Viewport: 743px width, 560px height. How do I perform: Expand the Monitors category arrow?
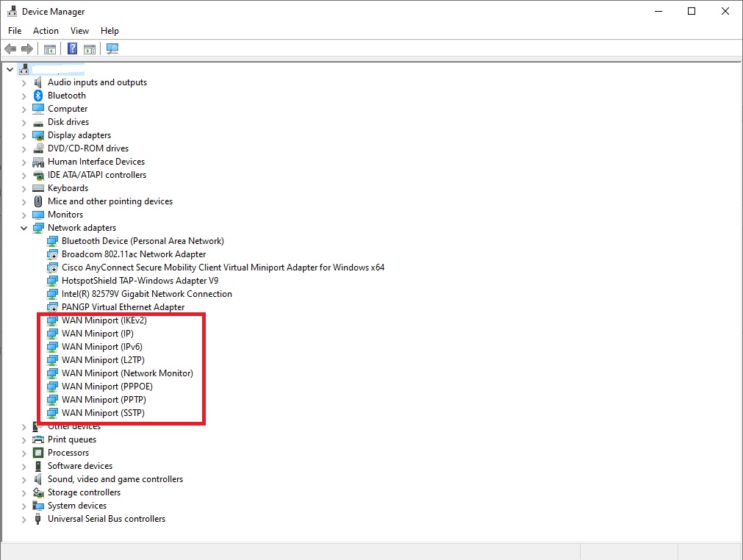pyautogui.click(x=24, y=215)
